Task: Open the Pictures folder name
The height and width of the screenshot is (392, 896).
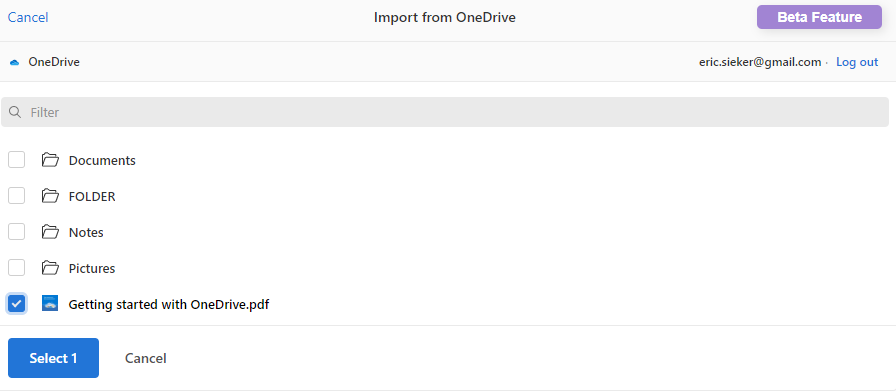Action: click(x=92, y=269)
